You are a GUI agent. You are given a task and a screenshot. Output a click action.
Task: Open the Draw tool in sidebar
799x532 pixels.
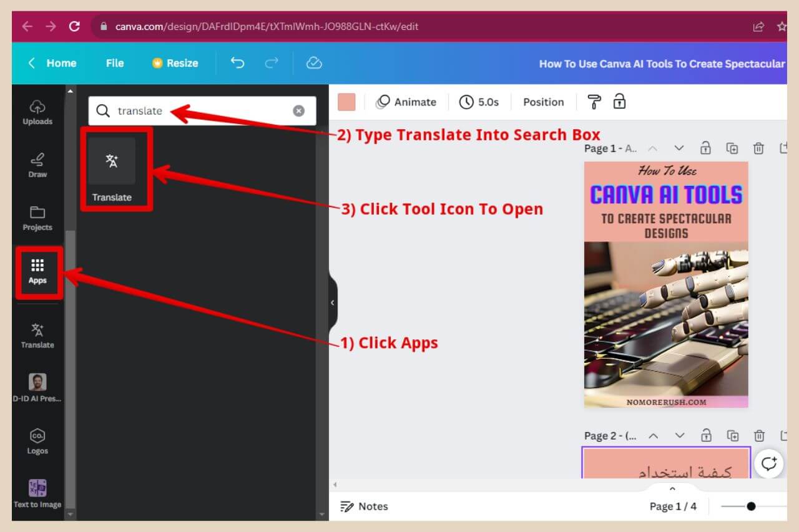pyautogui.click(x=37, y=165)
